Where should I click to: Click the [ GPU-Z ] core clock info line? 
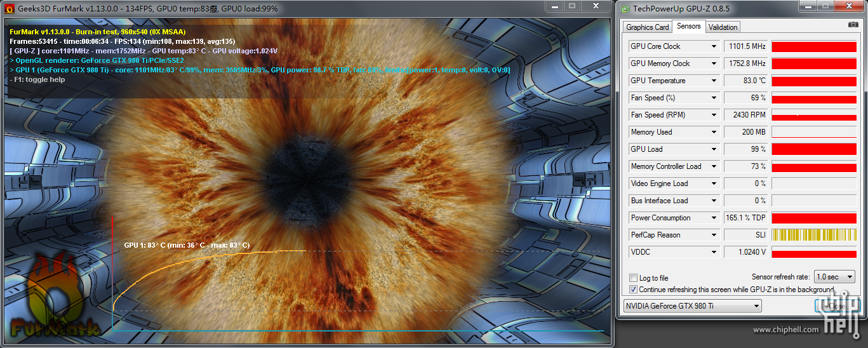pyautogui.click(x=144, y=51)
